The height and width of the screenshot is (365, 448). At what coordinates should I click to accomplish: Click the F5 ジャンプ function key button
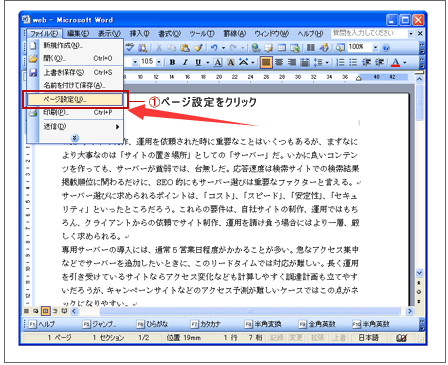point(99,324)
